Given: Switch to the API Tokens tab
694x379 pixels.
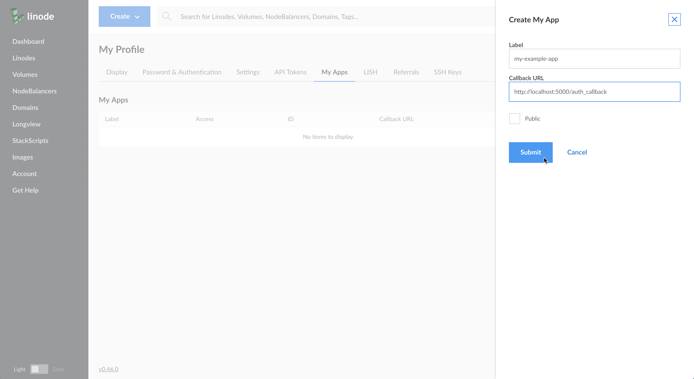Looking at the screenshot, I should tap(290, 72).
